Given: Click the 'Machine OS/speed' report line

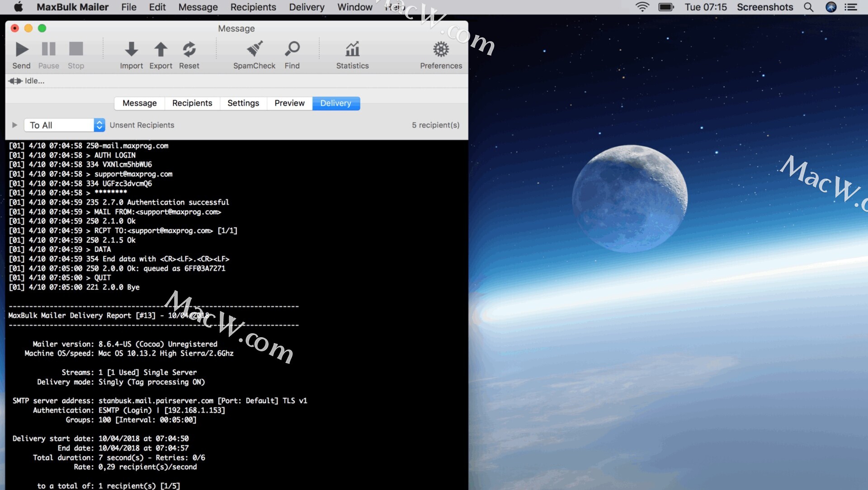Looking at the screenshot, I should (129, 353).
